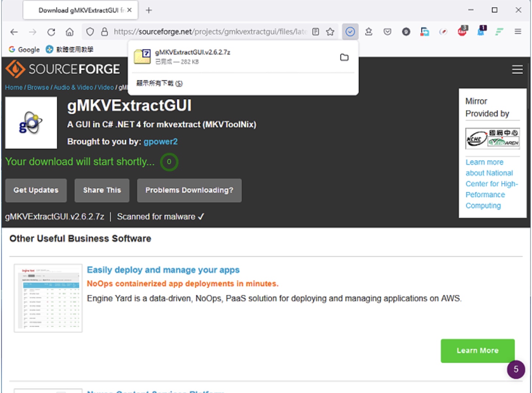Image resolution: width=532 pixels, height=393 pixels.
Task: Click show all downloads entry
Action: (159, 83)
